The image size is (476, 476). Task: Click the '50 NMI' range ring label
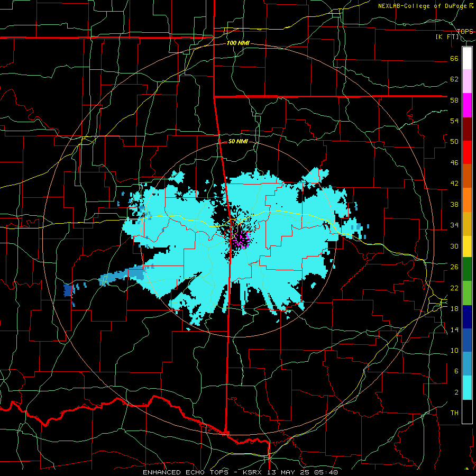[238, 141]
